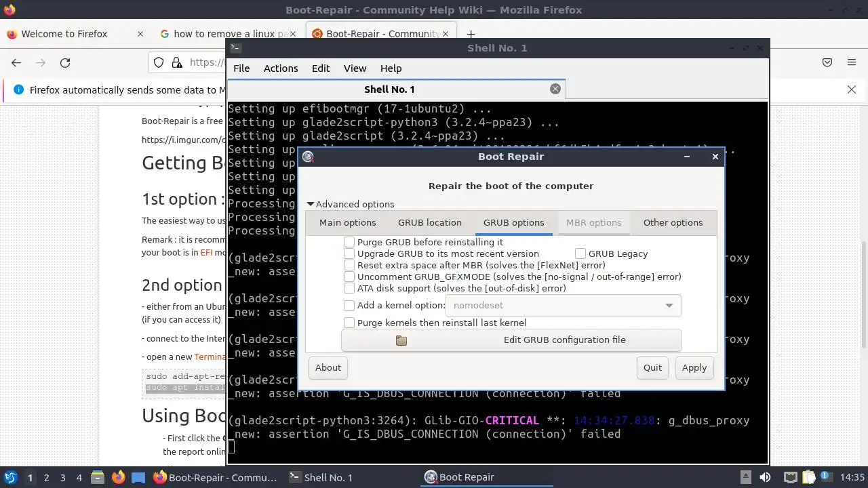Select the GRUB options tab
This screenshot has height=488, width=868.
coord(513,222)
